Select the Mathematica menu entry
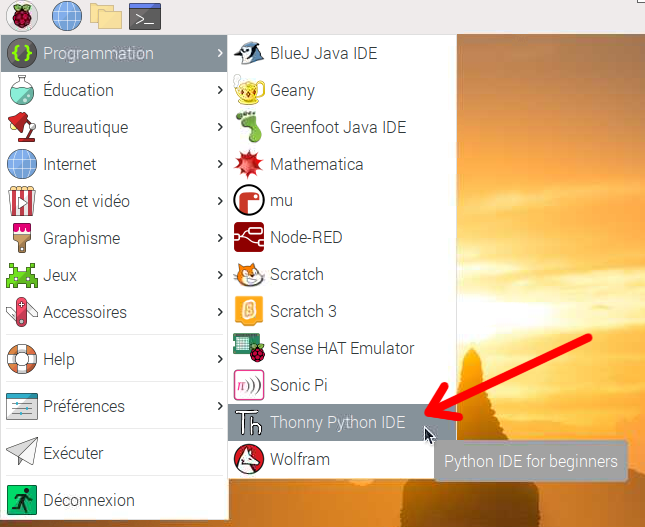Viewport: 645px width, 527px height. click(342, 164)
